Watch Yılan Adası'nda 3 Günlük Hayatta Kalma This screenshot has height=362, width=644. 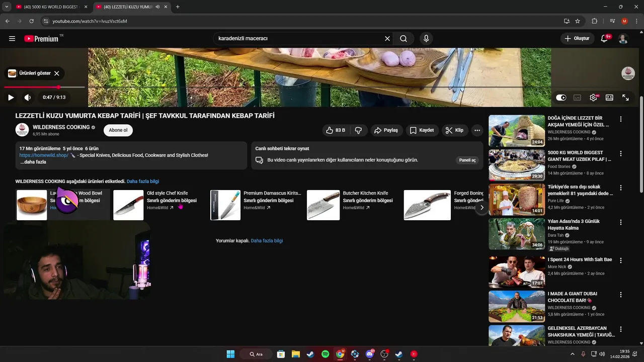(517, 234)
